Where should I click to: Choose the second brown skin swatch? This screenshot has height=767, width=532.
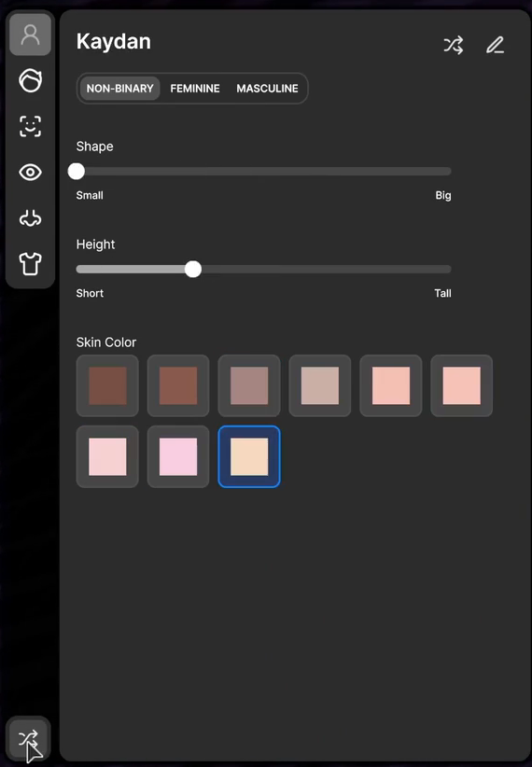tap(178, 385)
